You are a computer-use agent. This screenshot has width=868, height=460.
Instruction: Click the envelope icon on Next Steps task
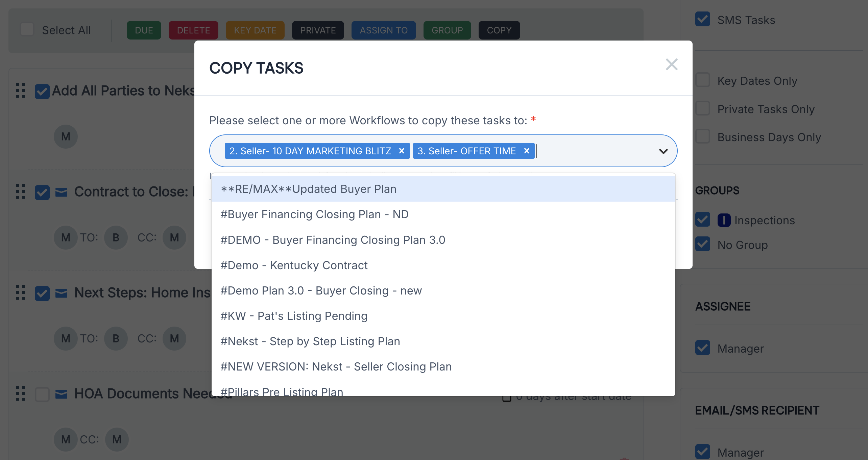point(61,292)
